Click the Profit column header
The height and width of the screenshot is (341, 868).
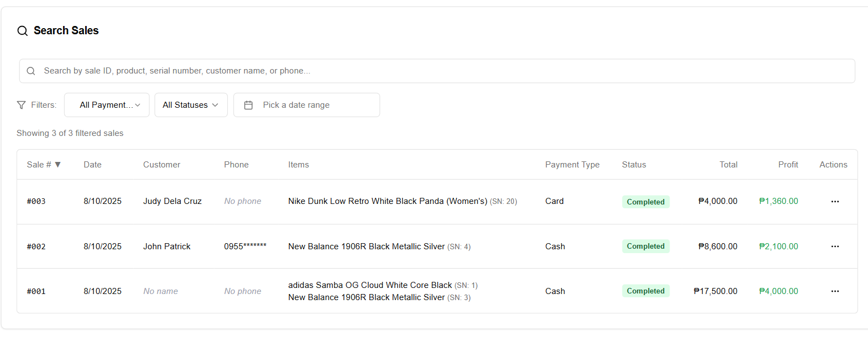click(x=788, y=165)
